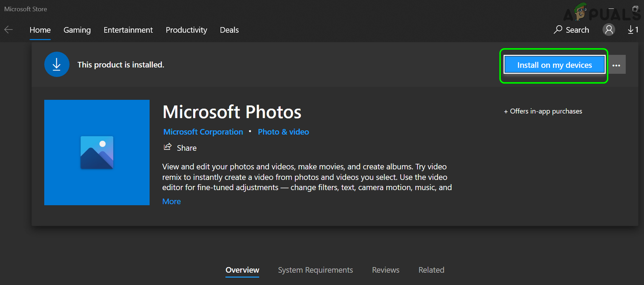Expand description with More link
Image resolution: width=644 pixels, height=285 pixels.
(171, 202)
